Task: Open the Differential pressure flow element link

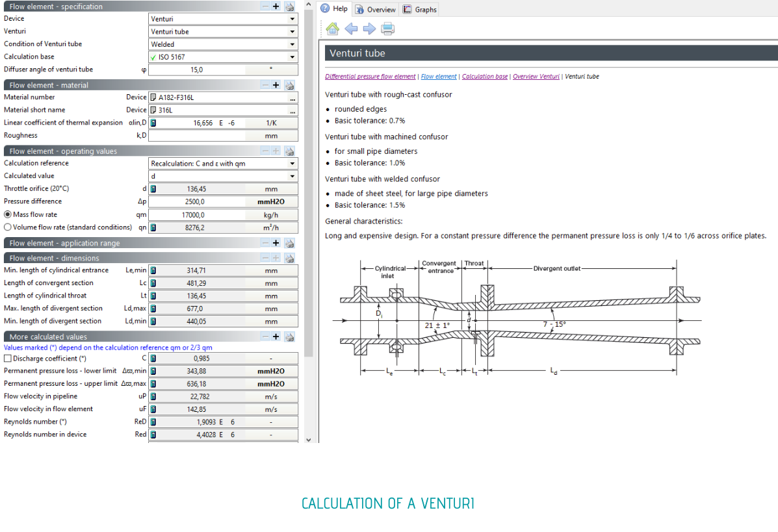Action: click(370, 77)
